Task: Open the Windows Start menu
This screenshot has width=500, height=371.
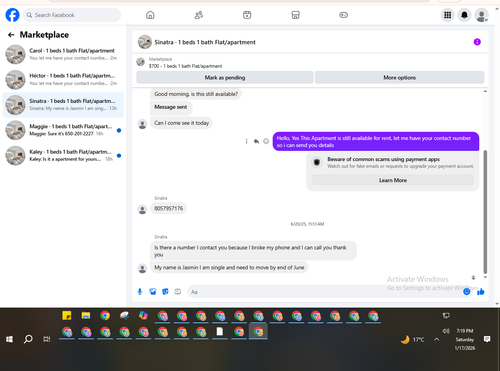Action: (9, 339)
